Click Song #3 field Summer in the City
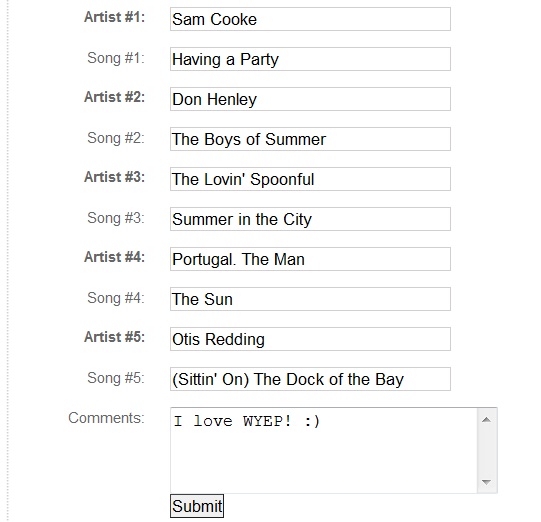This screenshot has height=522, width=541. 310,219
